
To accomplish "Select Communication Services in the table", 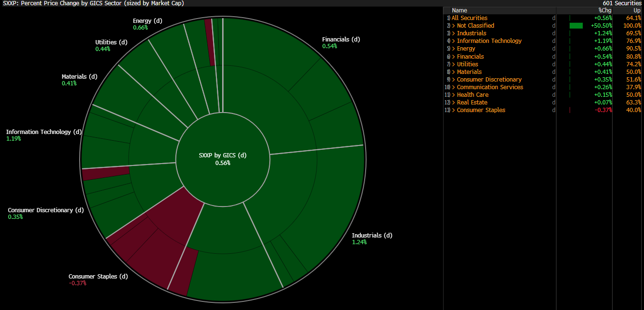I will [x=490, y=87].
